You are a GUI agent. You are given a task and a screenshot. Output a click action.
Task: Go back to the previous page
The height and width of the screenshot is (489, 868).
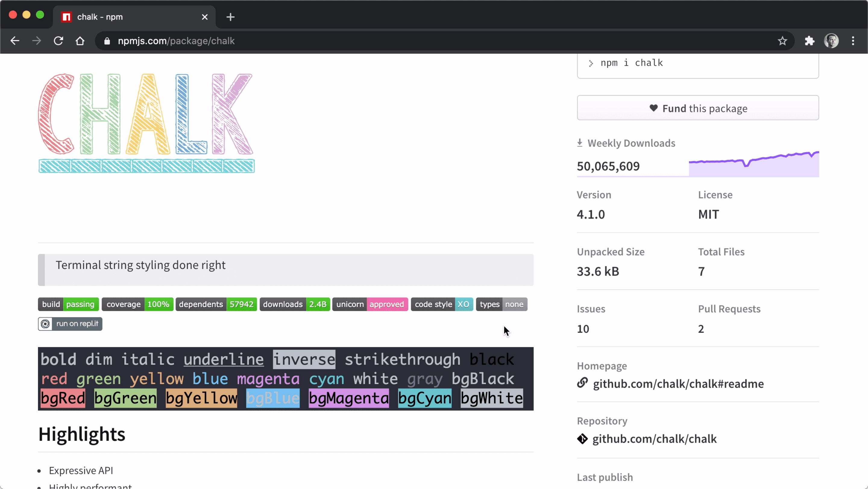15,41
